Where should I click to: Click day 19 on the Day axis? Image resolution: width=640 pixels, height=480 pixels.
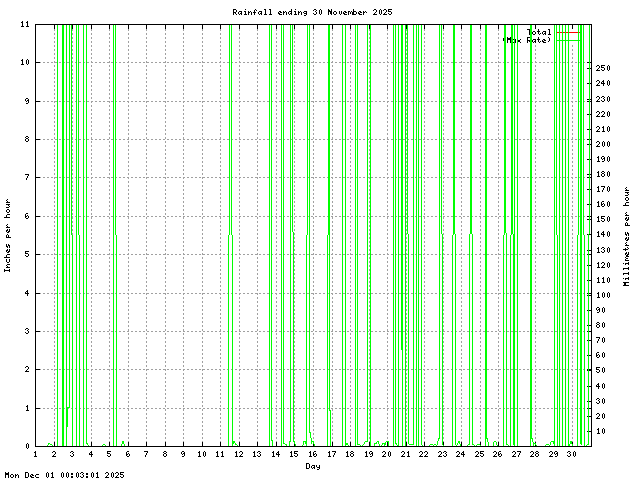pyautogui.click(x=369, y=454)
